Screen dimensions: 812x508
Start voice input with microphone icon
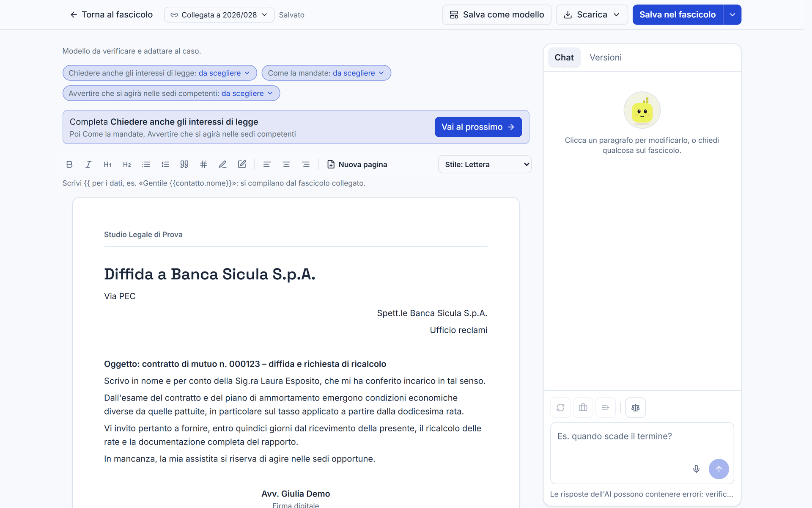click(x=697, y=469)
